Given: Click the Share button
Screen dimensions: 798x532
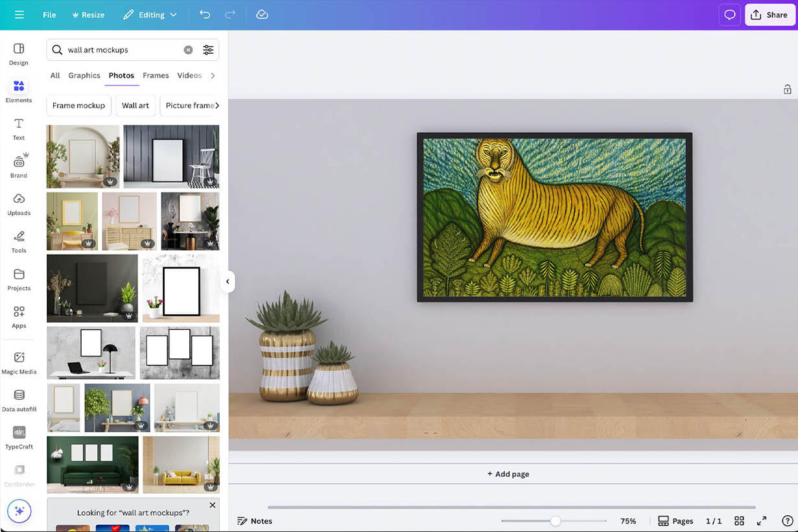Looking at the screenshot, I should click(769, 15).
